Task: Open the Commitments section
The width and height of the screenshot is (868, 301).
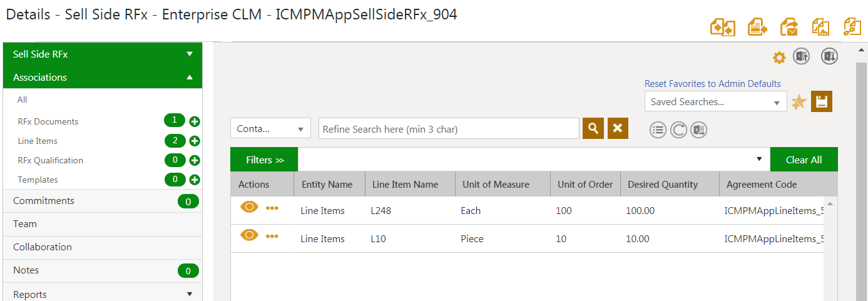Action: pos(44,201)
